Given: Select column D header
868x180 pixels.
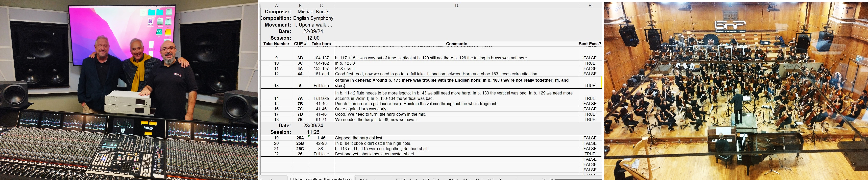Looking at the screenshot, I should pyautogui.click(x=456, y=5).
